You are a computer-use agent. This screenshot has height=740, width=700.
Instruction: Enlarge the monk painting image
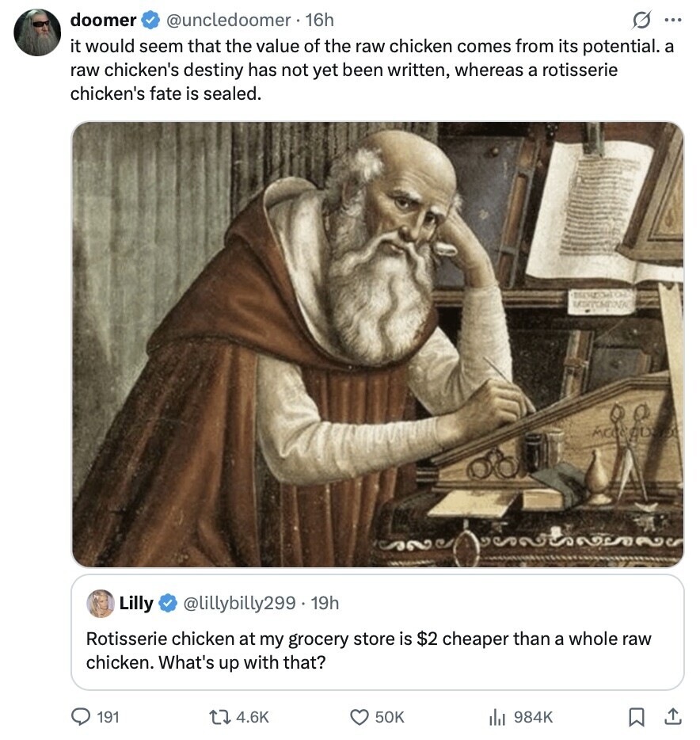(377, 344)
